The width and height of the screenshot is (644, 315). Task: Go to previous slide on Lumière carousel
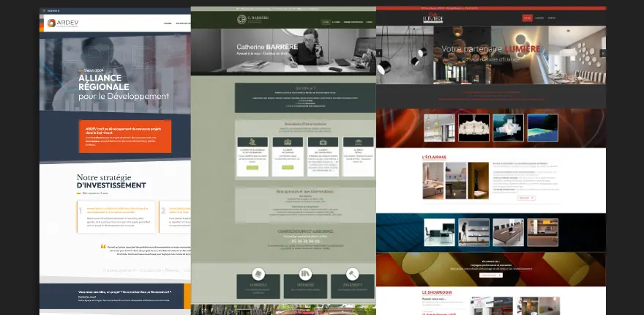click(379, 53)
